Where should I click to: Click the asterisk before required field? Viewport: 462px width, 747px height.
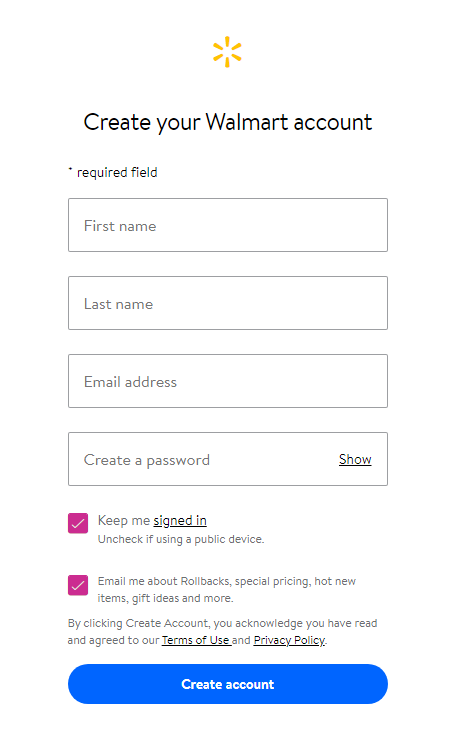[70, 169]
